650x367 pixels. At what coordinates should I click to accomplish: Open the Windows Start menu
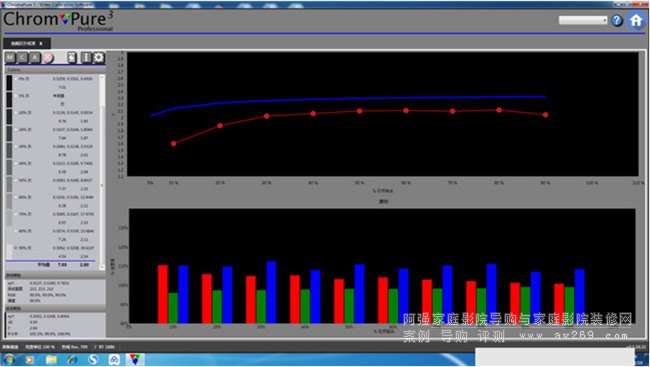9,359
